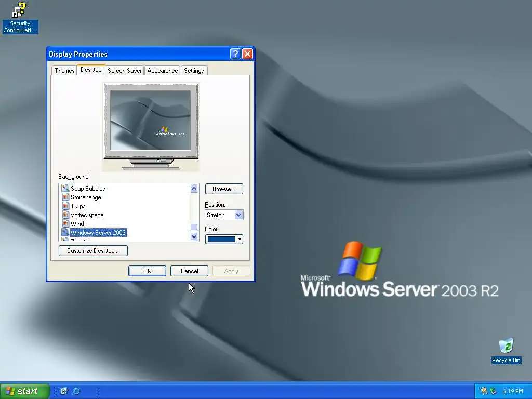Confirm with the OK button
The height and width of the screenshot is (399, 532).
tap(147, 271)
